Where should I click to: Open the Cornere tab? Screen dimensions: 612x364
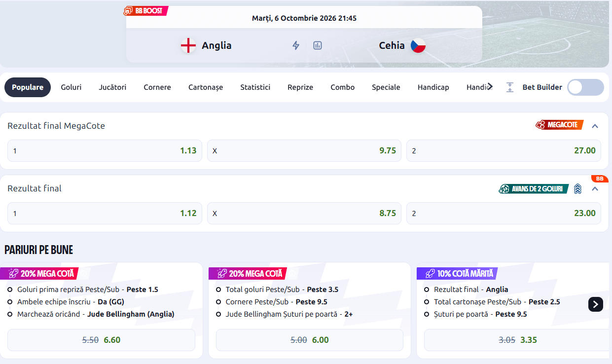coord(157,87)
